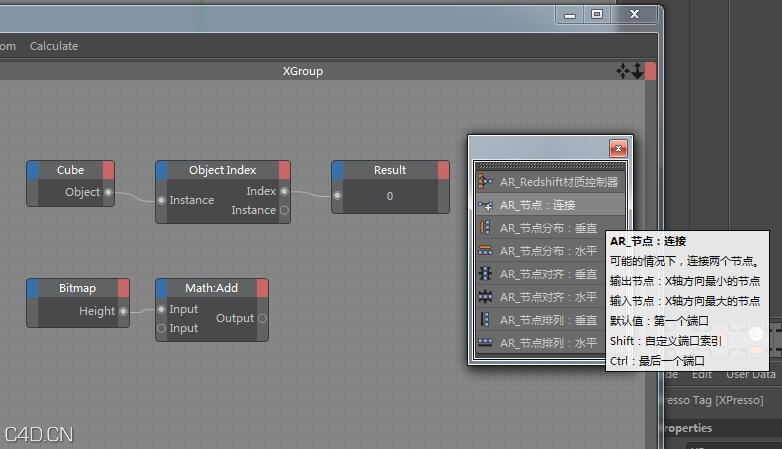Click red output corner of Cube node

click(109, 170)
